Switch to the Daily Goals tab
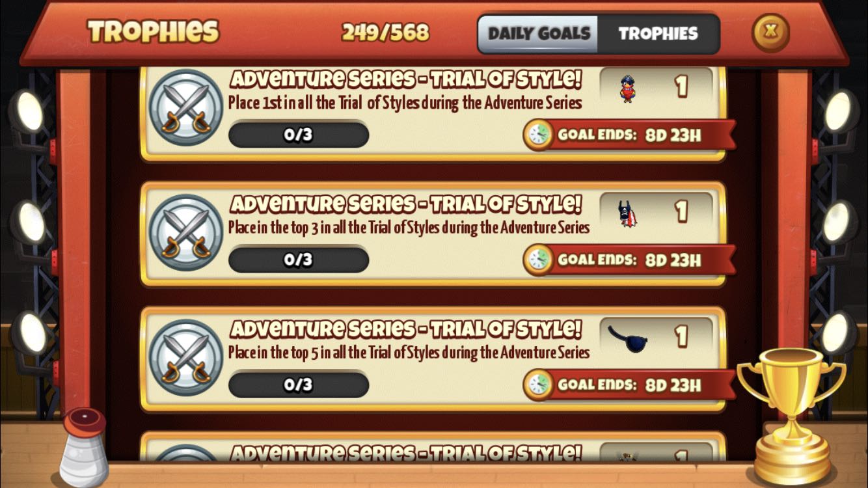Image resolution: width=868 pixels, height=488 pixels. pos(539,34)
